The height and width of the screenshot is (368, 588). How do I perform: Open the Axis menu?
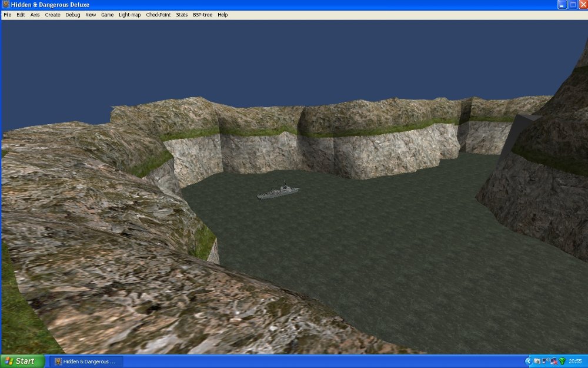tap(35, 15)
